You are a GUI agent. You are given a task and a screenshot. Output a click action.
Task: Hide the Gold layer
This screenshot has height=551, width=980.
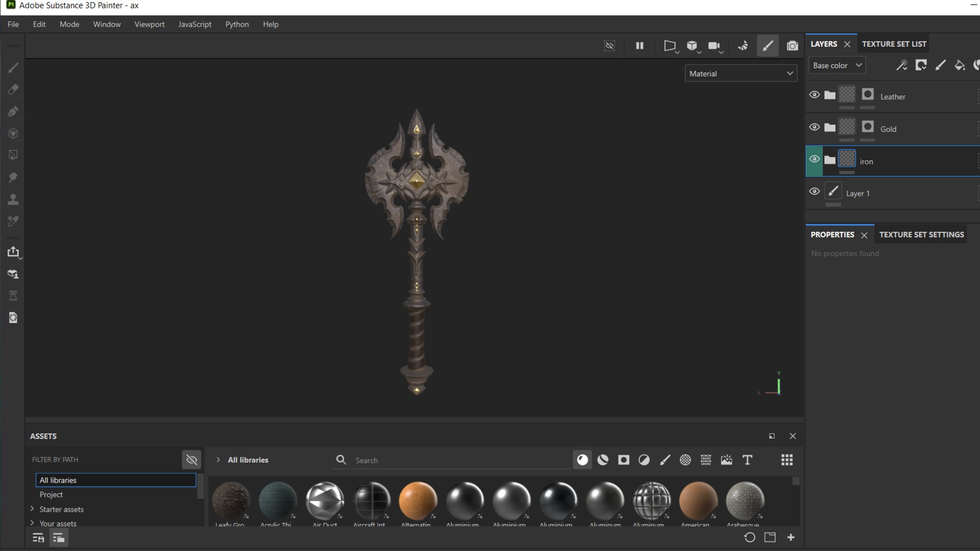[x=815, y=127]
